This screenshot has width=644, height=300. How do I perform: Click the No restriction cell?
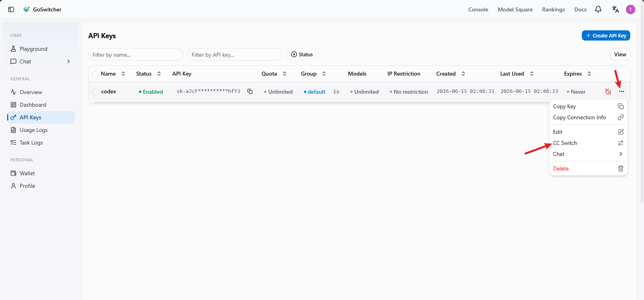click(x=409, y=92)
